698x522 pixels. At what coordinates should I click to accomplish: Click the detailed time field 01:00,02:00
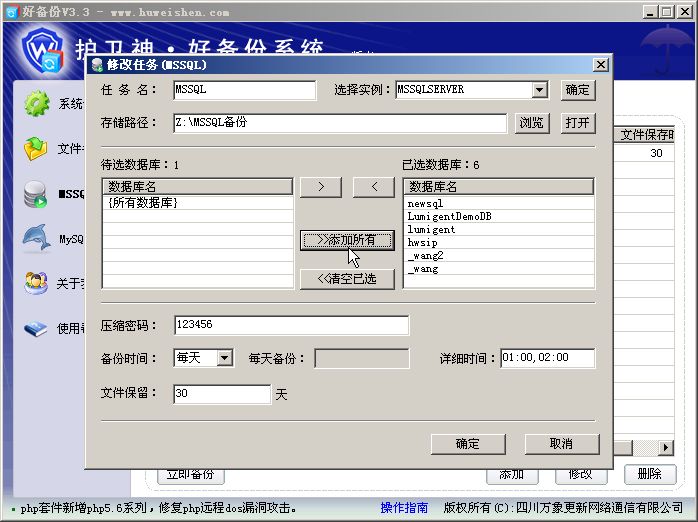click(548, 358)
